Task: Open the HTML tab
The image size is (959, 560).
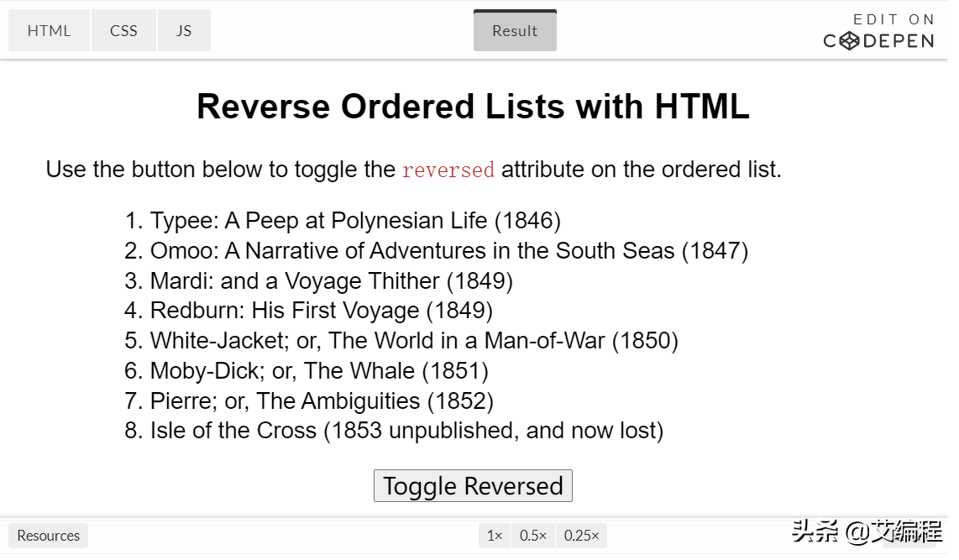Action: pyautogui.click(x=50, y=30)
